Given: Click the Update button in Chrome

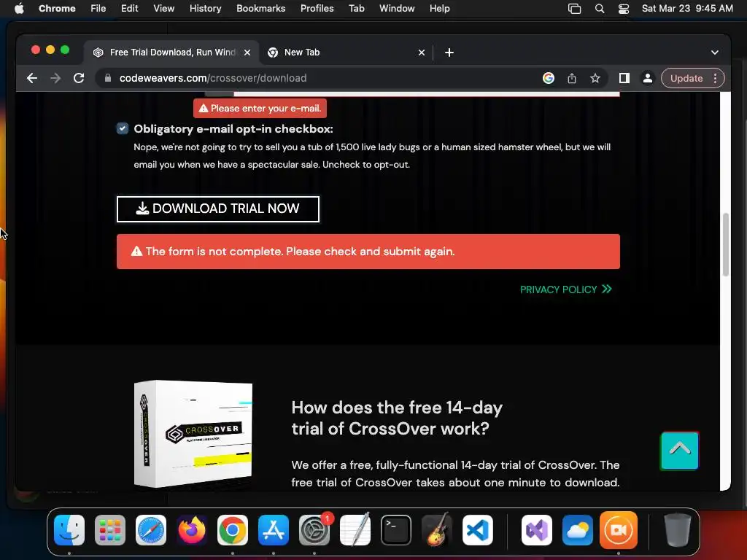Looking at the screenshot, I should tap(686, 78).
